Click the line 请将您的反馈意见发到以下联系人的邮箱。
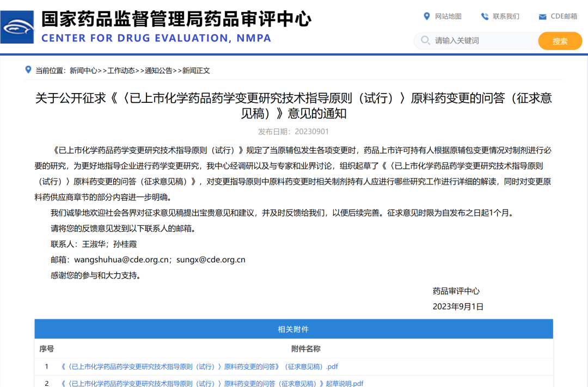The width and height of the screenshot is (588, 387). coord(125,229)
